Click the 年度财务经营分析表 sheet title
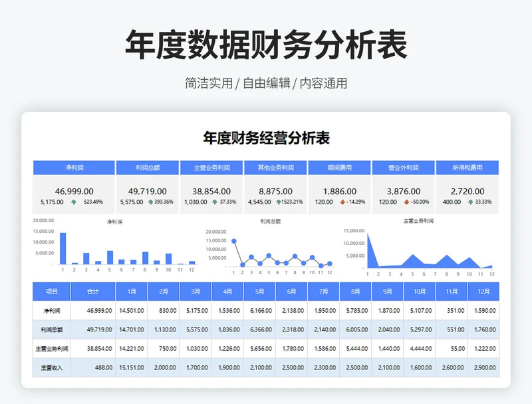The image size is (532, 404). coord(267,138)
